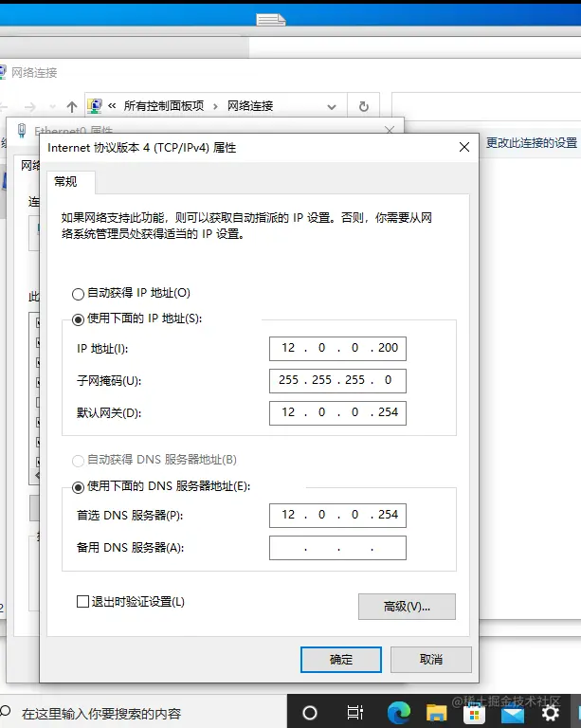Click the empty alternate DNS server field
The height and width of the screenshot is (728, 581).
(337, 547)
